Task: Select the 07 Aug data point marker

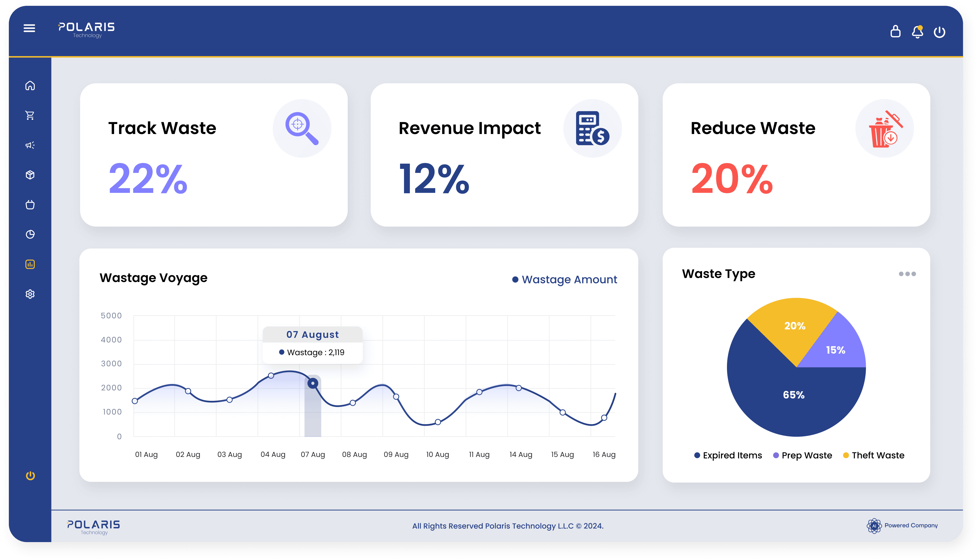Action: (312, 383)
